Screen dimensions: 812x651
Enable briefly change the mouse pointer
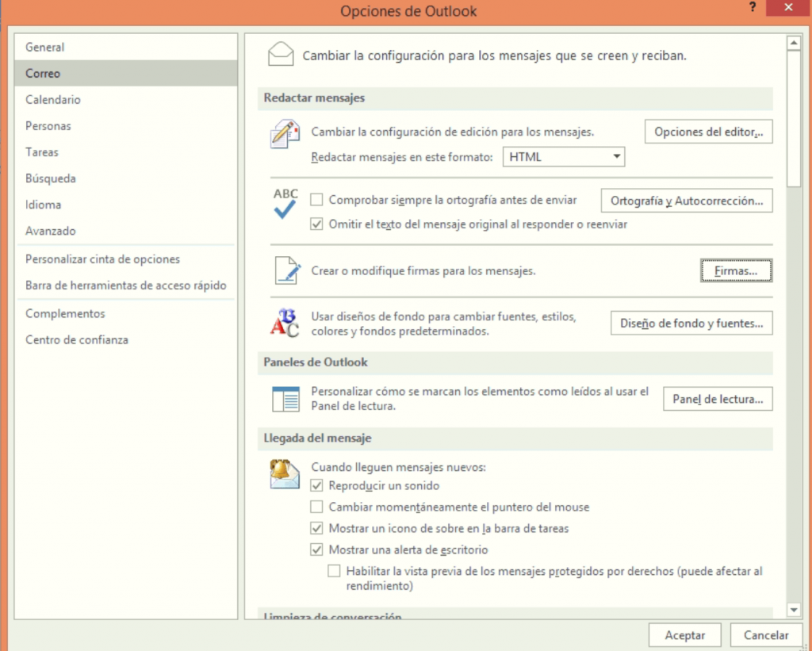coord(316,507)
